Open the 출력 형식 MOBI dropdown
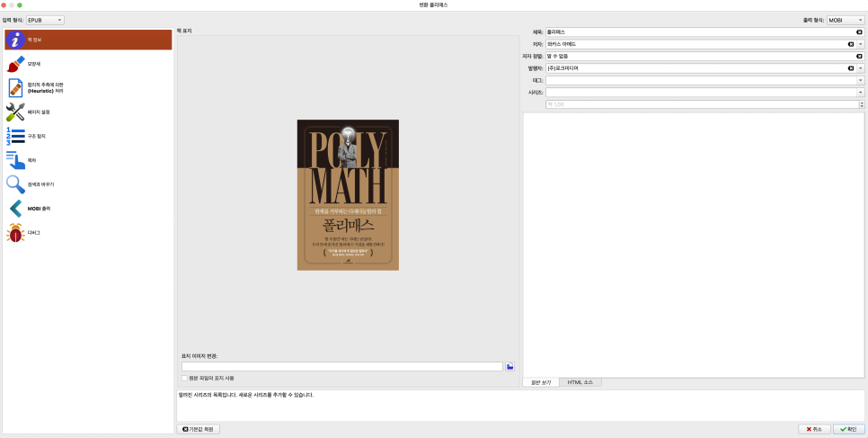 click(846, 20)
